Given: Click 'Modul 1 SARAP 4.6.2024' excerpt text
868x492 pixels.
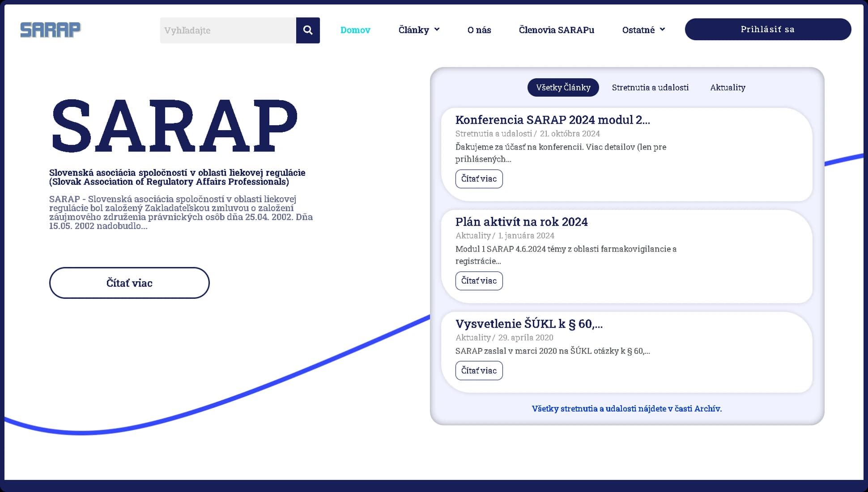Looking at the screenshot, I should [566, 255].
